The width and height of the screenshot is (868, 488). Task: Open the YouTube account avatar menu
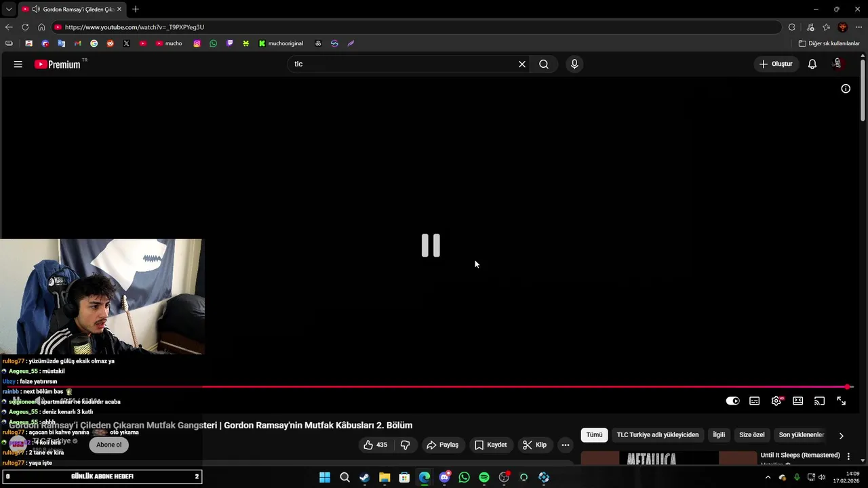pos(838,64)
